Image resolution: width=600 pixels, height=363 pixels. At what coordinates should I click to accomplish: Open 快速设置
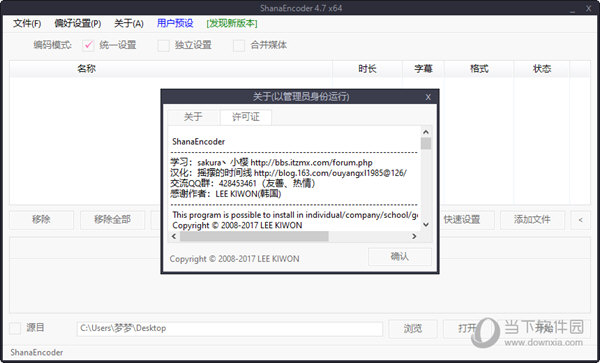point(467,220)
